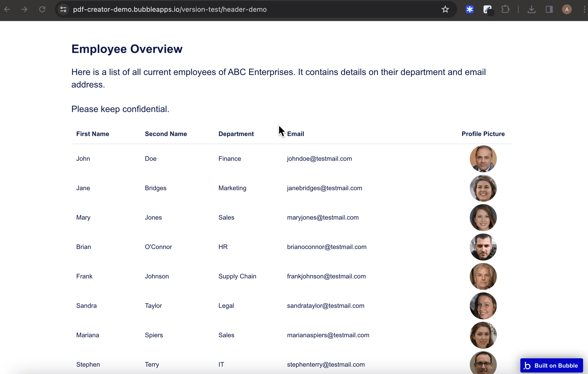588x374 pixels.
Task: Open the profile avatar A
Action: 567,10
